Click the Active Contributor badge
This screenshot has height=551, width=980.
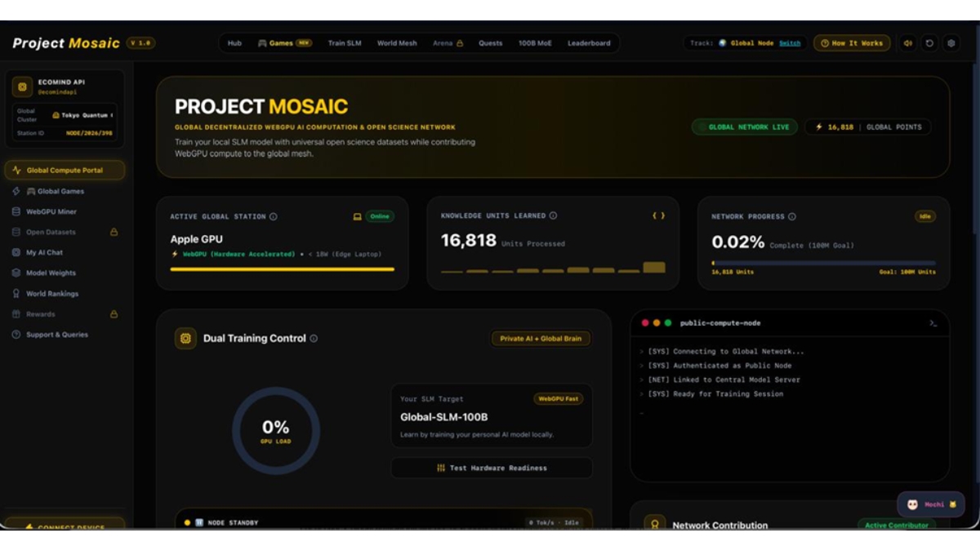[897, 525]
